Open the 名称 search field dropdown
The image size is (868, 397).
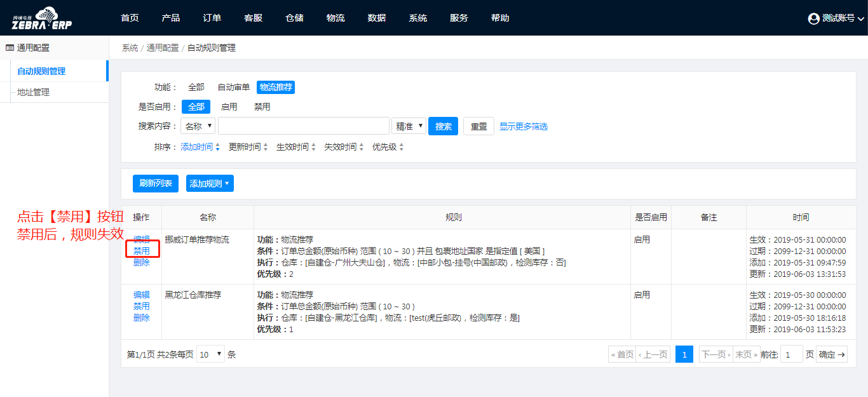pyautogui.click(x=198, y=126)
